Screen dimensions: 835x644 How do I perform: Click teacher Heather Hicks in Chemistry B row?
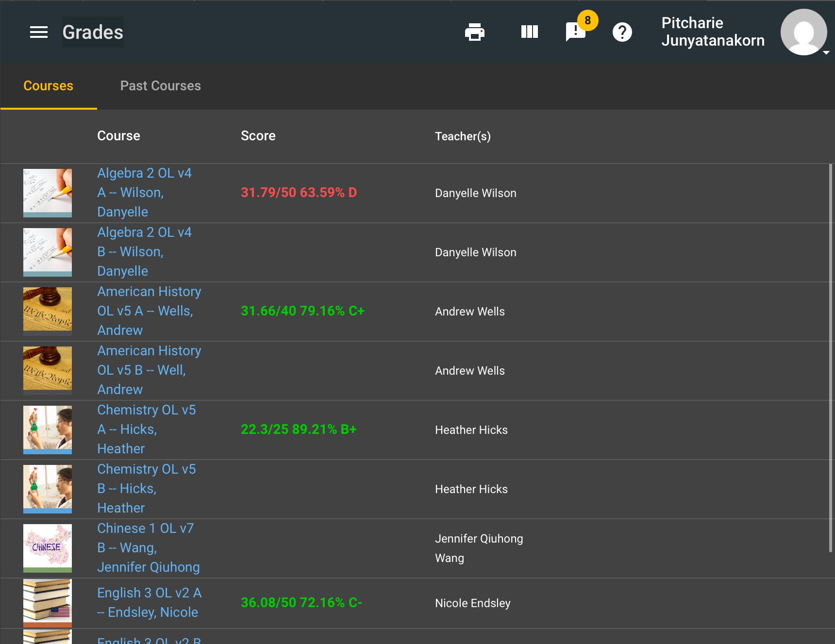pos(471,489)
